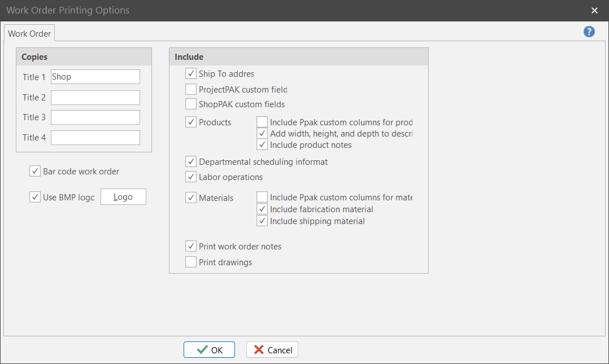Disable Labor operations checkbox
The width and height of the screenshot is (609, 364).
[191, 177]
